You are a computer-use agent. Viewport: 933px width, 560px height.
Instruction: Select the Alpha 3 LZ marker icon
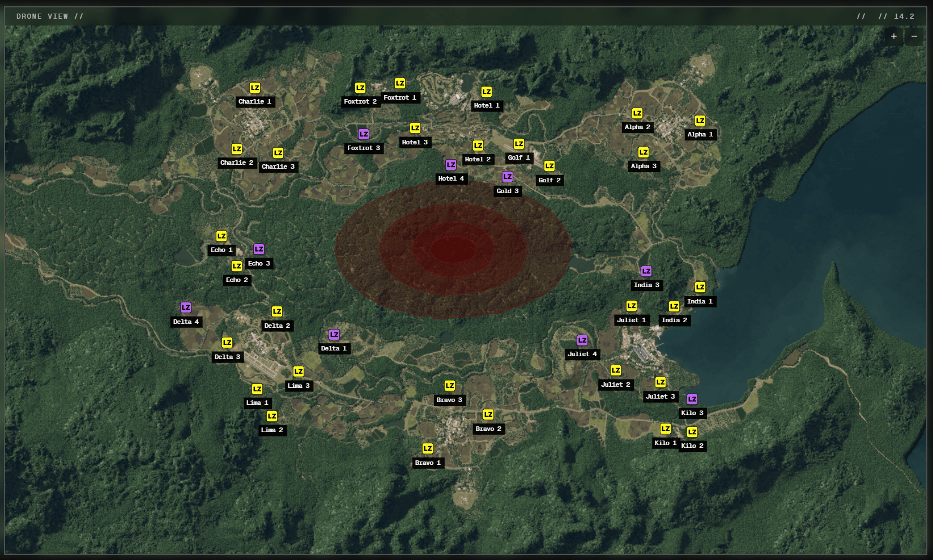644,152
